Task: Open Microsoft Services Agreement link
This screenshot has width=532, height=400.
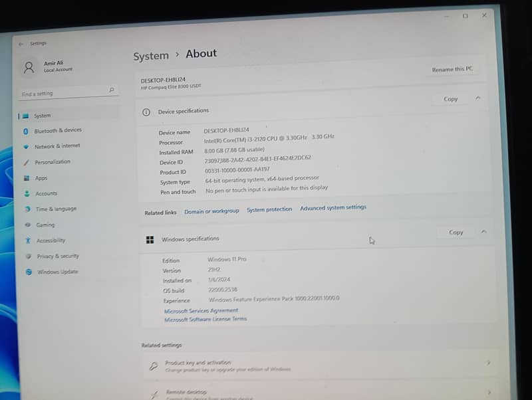Action: 201,310
